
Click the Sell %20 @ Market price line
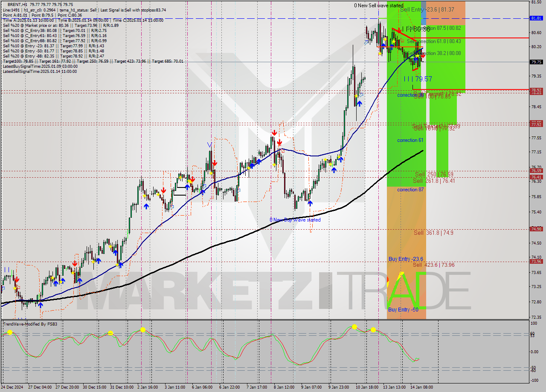click(x=61, y=25)
